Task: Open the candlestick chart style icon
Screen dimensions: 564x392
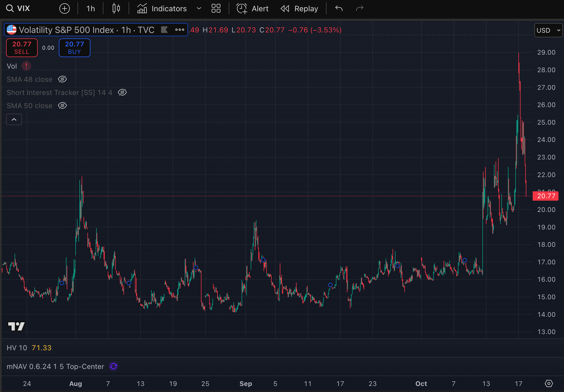Action: pos(116,9)
